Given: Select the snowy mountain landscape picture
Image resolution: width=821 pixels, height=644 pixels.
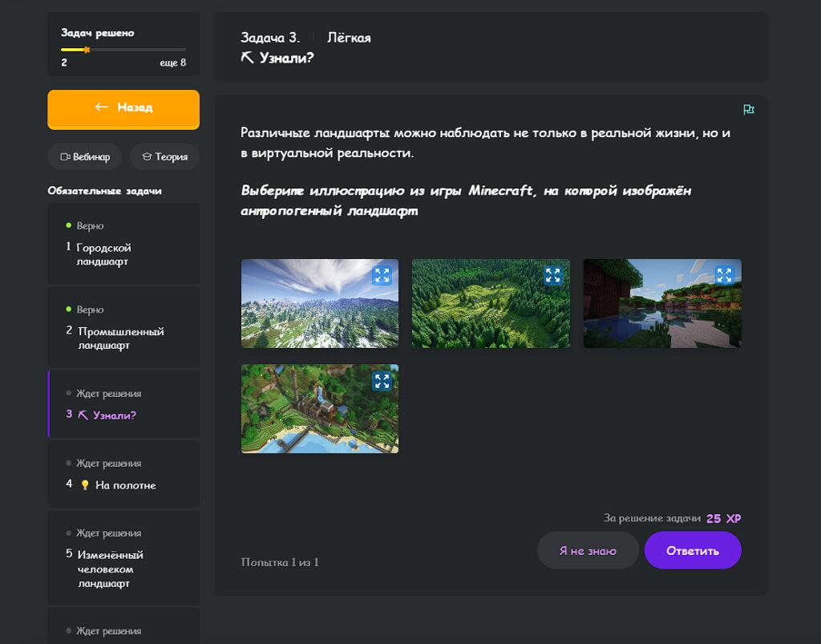Looking at the screenshot, I should (319, 304).
